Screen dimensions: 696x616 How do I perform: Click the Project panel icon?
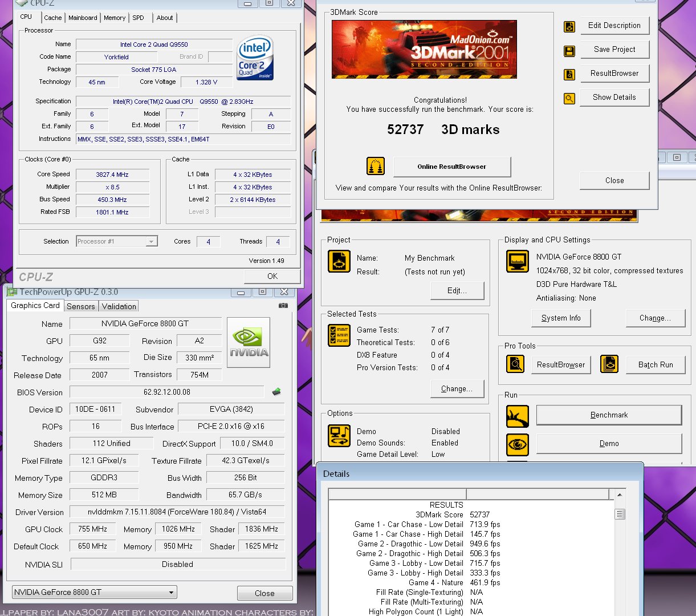tap(339, 261)
